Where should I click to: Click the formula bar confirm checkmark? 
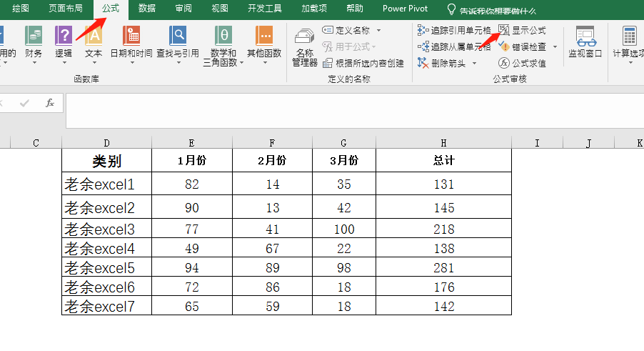[x=24, y=103]
